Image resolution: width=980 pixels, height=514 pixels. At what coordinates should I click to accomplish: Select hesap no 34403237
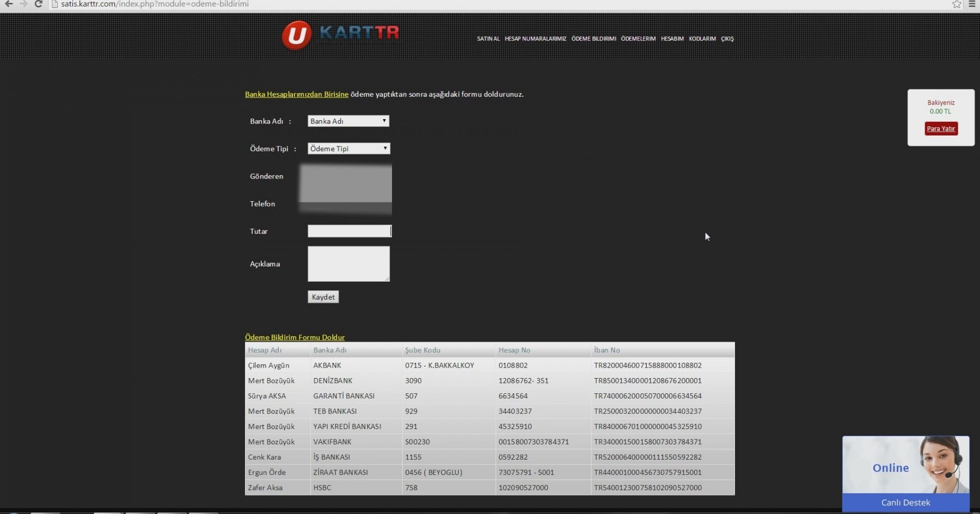515,411
